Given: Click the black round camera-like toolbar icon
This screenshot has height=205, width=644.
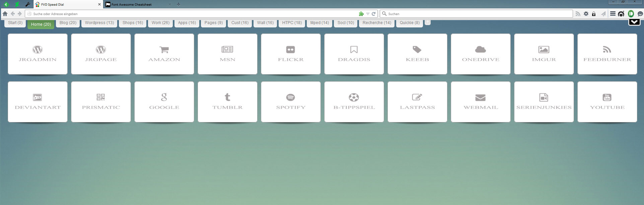Looking at the screenshot, I should 621,14.
